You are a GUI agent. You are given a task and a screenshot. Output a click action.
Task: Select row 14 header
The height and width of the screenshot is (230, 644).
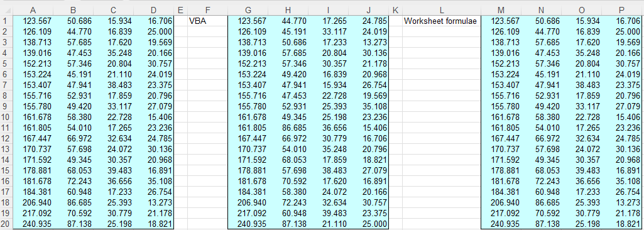coord(6,160)
